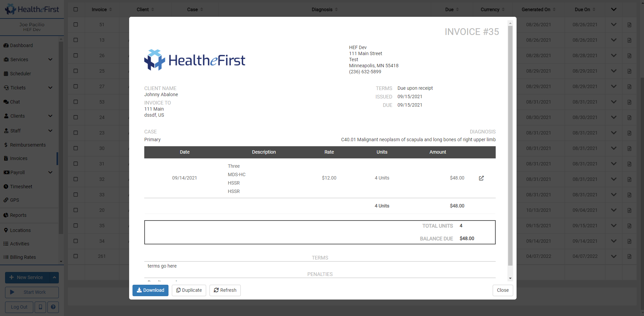644x316 pixels.
Task: Sort by the Generated On column arrows
Action: click(554, 9)
